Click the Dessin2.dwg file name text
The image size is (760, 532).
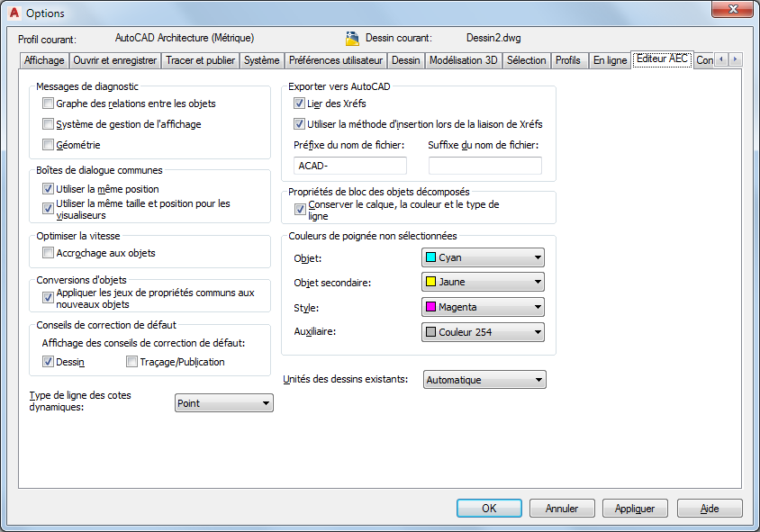click(x=493, y=38)
